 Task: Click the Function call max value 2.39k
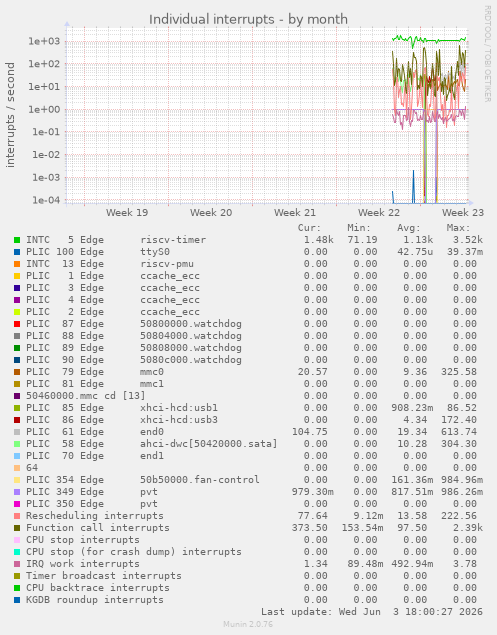467,528
